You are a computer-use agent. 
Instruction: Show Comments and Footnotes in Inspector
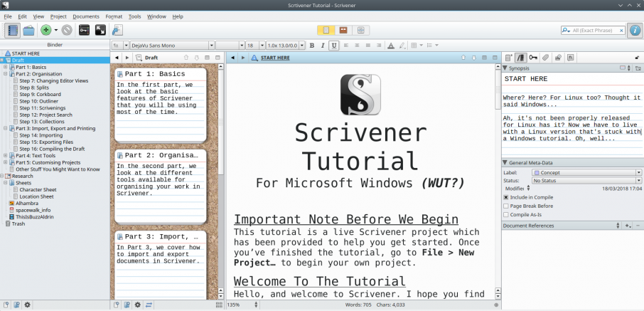click(570, 58)
